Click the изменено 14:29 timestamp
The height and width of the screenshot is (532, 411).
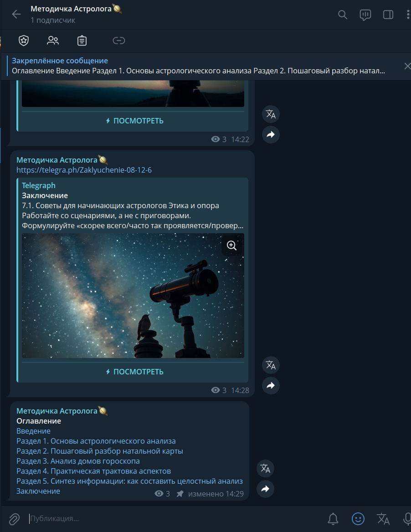pyautogui.click(x=216, y=494)
